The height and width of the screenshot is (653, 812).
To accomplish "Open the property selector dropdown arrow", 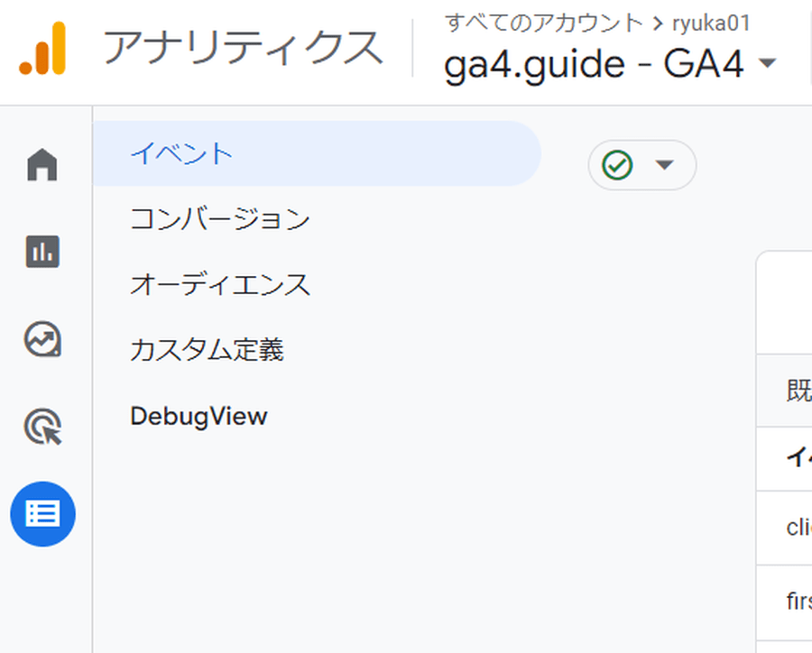I will tap(767, 64).
